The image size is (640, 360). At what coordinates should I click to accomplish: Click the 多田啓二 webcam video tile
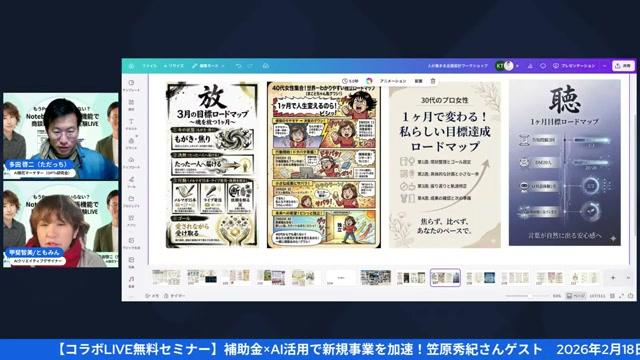point(61,136)
